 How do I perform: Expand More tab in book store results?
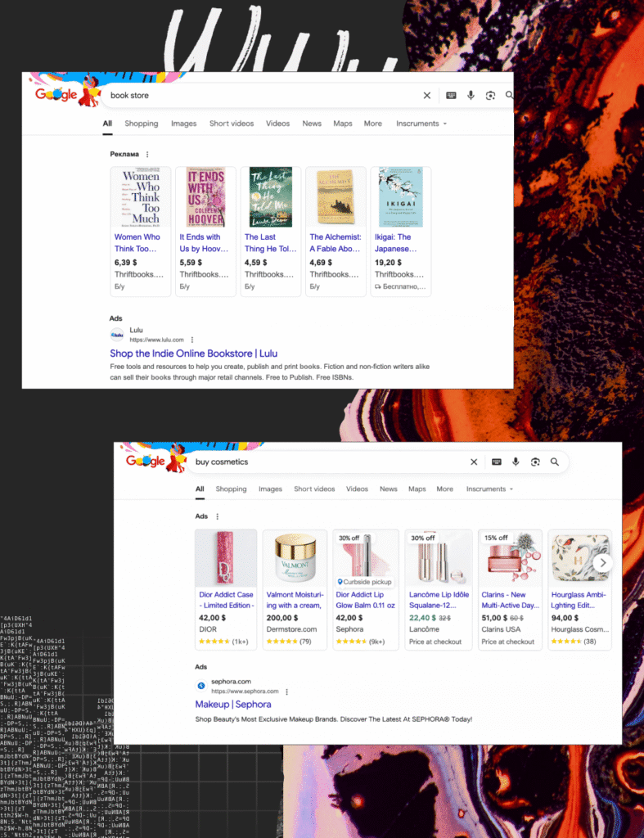(372, 124)
